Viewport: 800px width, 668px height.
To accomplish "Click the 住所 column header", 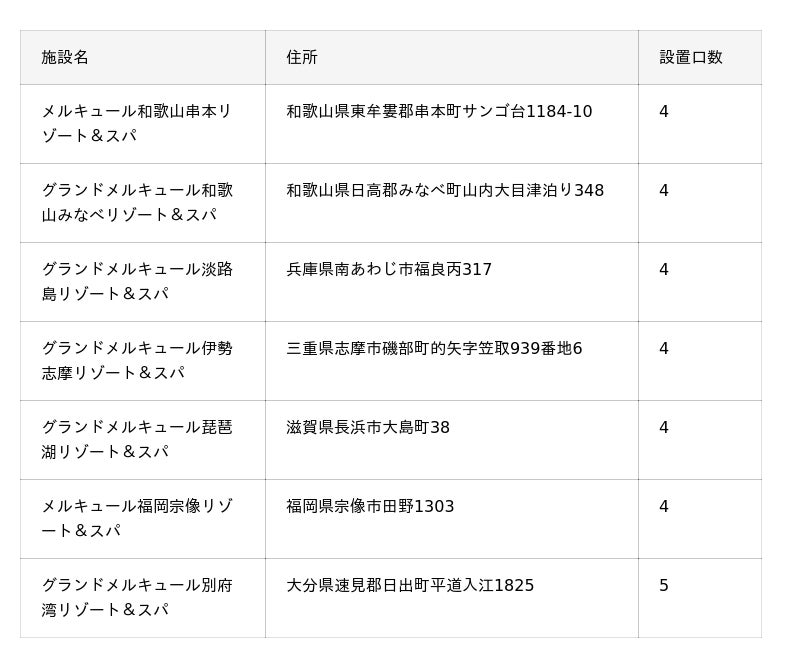I will (302, 58).
